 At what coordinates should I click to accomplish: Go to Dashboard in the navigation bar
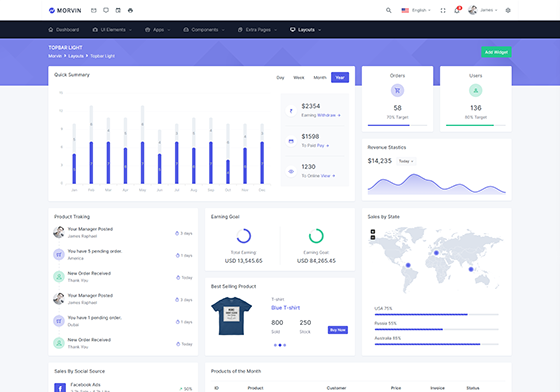pos(64,30)
